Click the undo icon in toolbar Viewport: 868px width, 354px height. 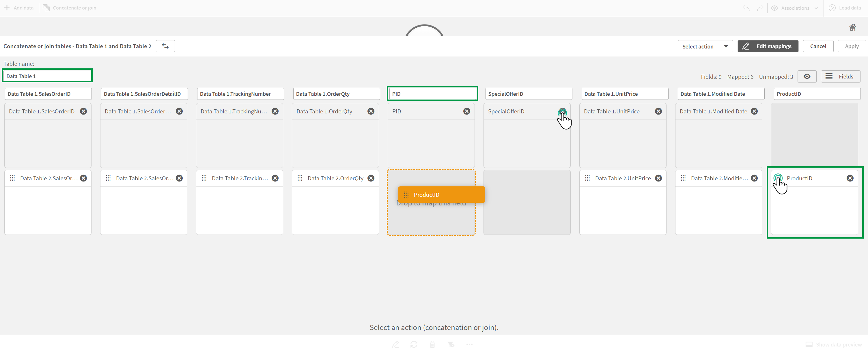[x=746, y=8]
